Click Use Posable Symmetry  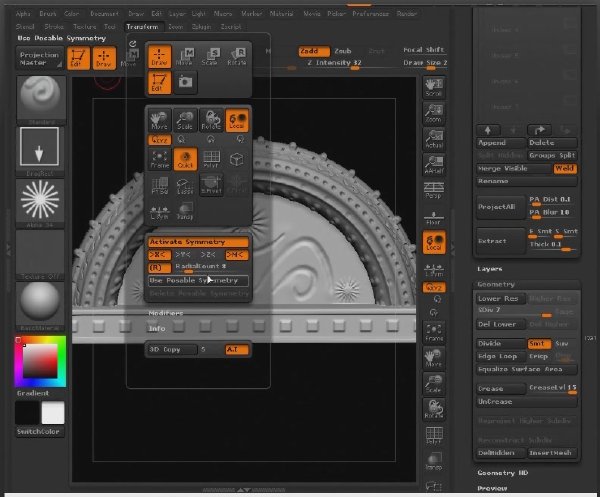pos(198,281)
